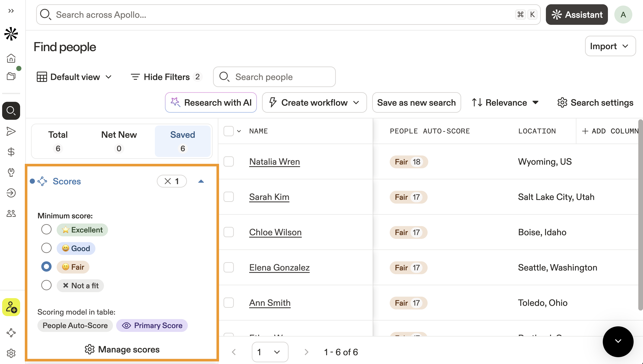Click the people group sidebar icon
643x364 pixels.
(x=11, y=213)
